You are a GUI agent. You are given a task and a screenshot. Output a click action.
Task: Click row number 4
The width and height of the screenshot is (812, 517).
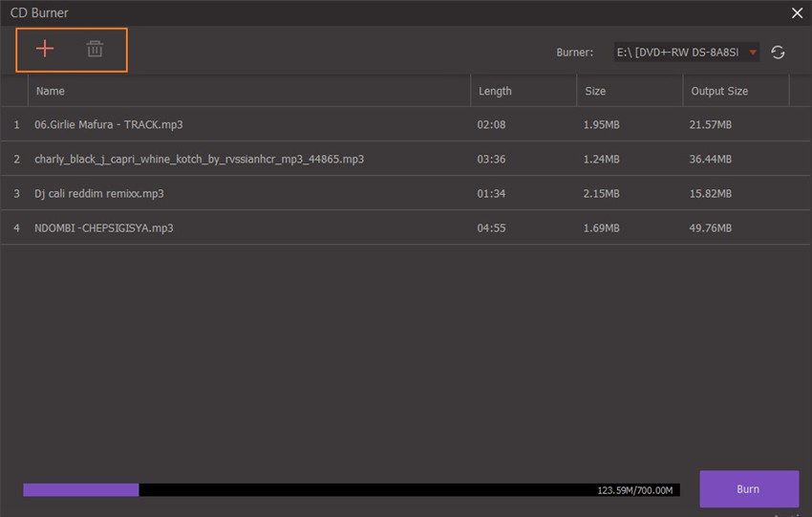[x=16, y=228]
